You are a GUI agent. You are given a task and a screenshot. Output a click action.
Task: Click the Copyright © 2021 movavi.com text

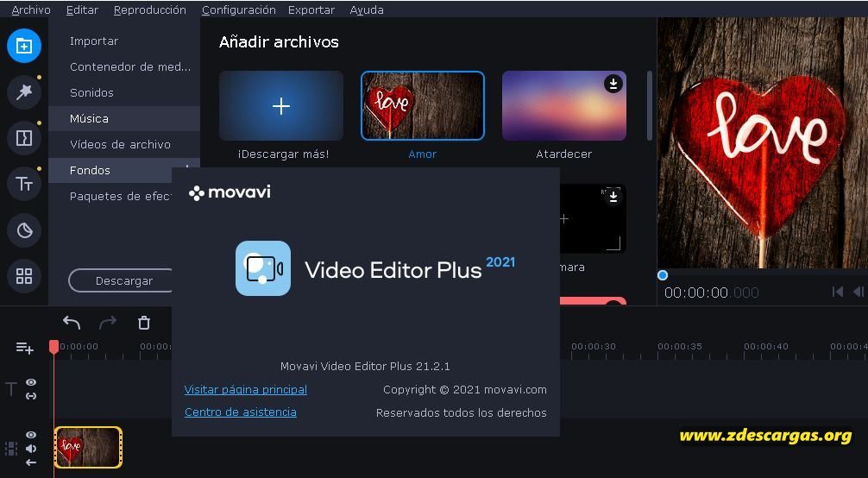465,389
